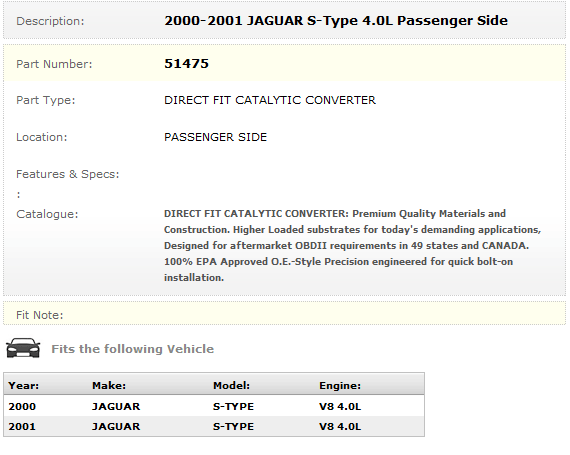Click the Part Number label
Screen dimensions: 570x455
pyautogui.click(x=54, y=64)
